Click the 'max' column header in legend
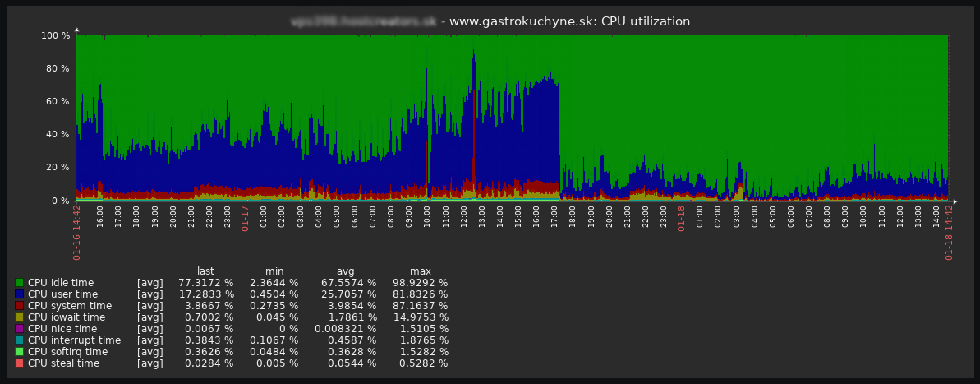The height and width of the screenshot is (384, 980). coord(421,271)
